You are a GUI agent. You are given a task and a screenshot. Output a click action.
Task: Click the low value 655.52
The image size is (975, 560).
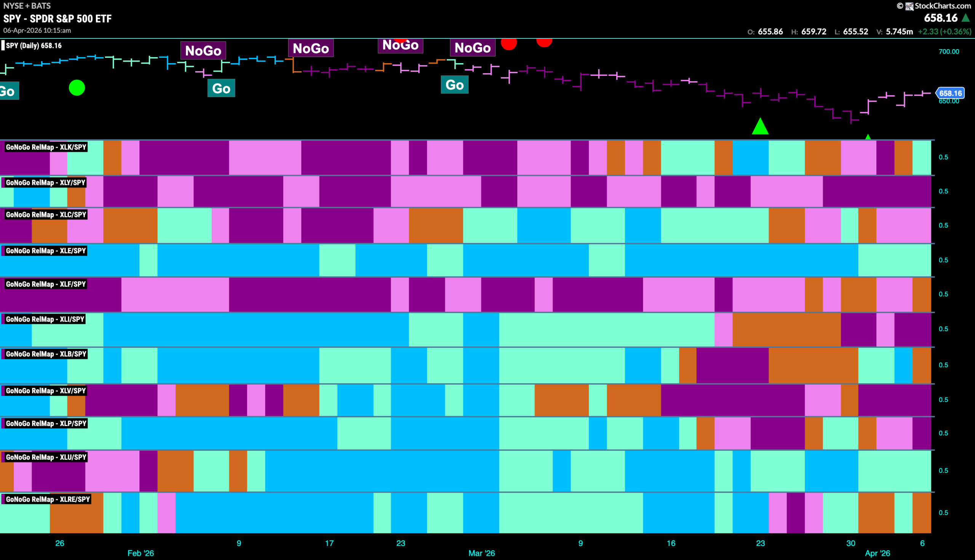tap(855, 32)
